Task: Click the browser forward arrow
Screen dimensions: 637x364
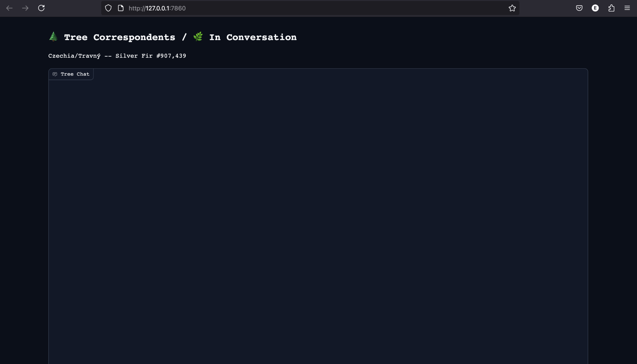Action: click(x=26, y=8)
